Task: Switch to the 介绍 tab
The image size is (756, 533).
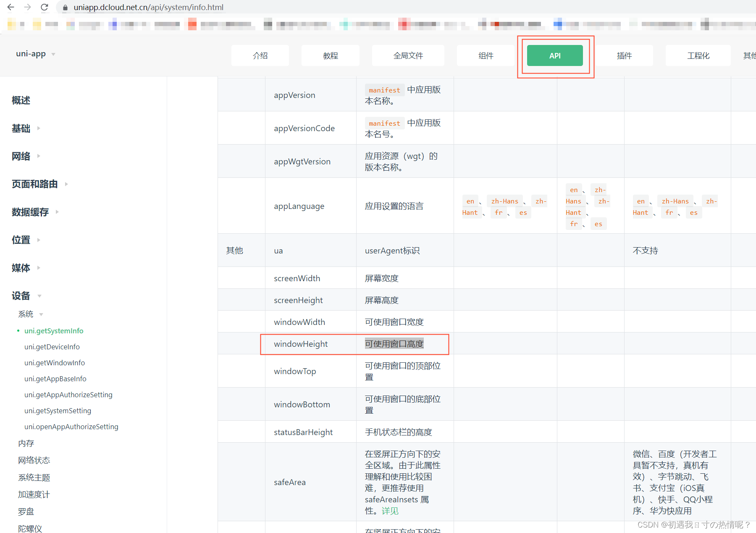Action: pos(260,55)
